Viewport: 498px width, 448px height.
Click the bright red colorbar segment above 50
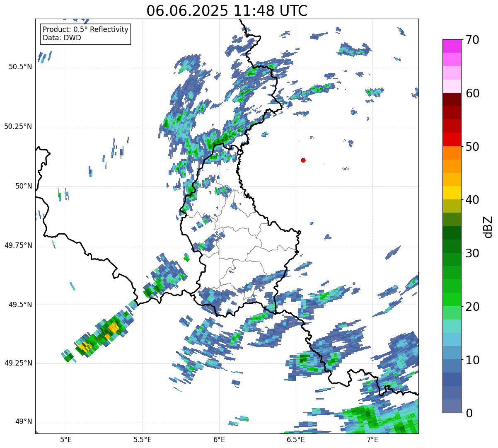pyautogui.click(x=452, y=139)
